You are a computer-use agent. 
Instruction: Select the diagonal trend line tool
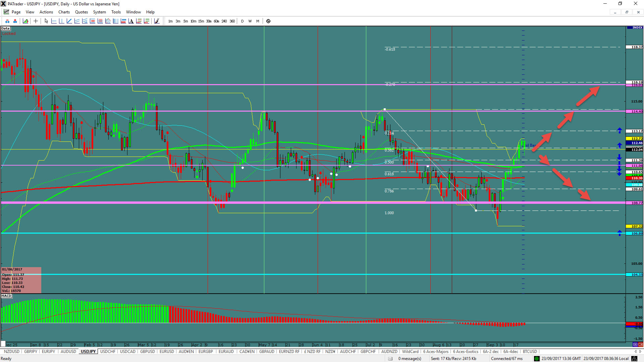[x=69, y=21]
